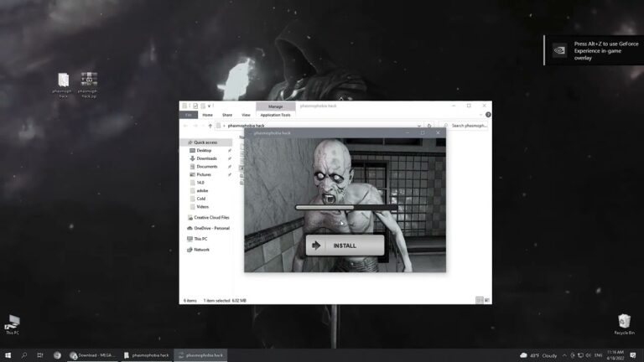Viewport: 644px width, 362px height.
Task: Expand the address bar history dropdown
Action: coord(419,126)
